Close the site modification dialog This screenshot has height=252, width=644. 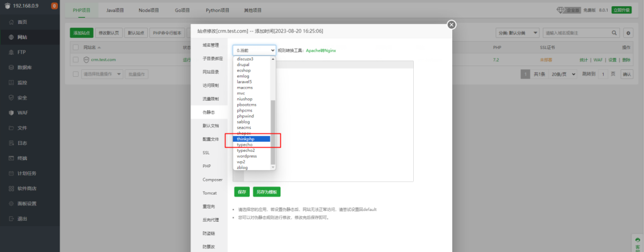coord(451,25)
